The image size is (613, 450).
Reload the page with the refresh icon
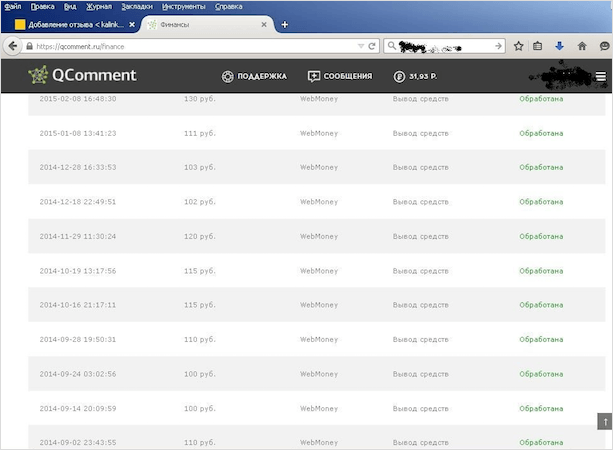(372, 45)
